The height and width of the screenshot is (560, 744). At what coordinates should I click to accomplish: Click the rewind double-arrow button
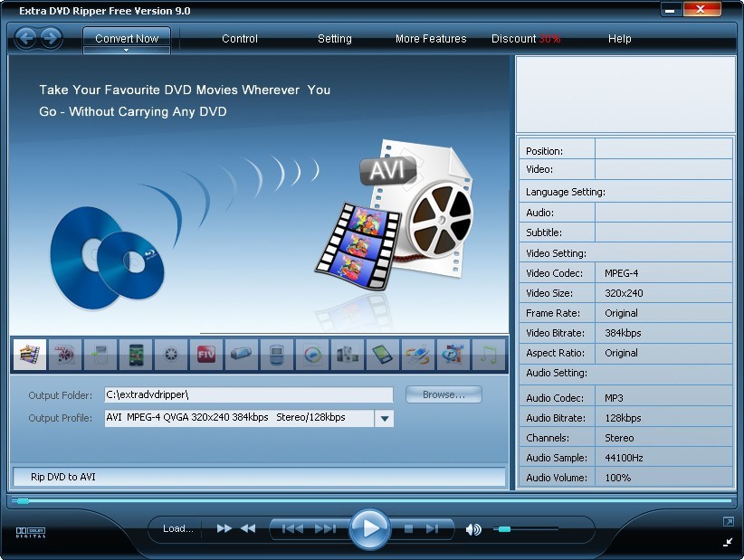pos(248,528)
